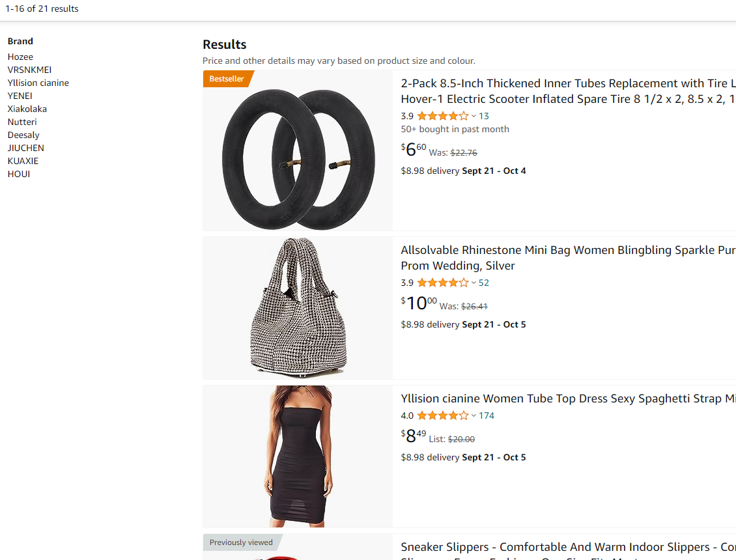Filter results by VRSNKMEI brand
736x560 pixels.
coord(29,70)
